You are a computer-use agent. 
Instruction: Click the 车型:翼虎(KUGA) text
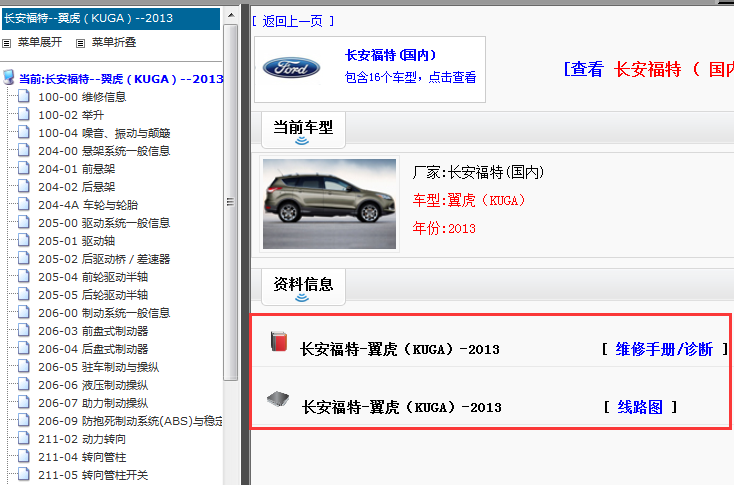pyautogui.click(x=469, y=200)
